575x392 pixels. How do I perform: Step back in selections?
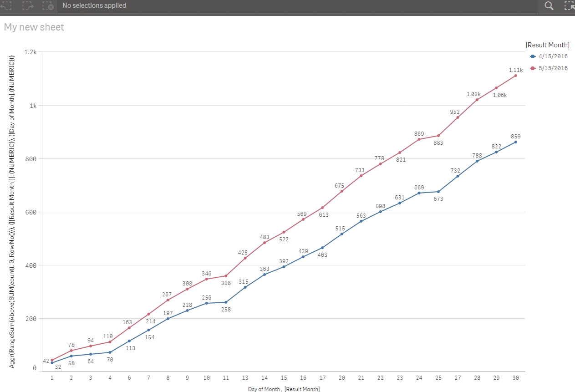pos(6,5)
